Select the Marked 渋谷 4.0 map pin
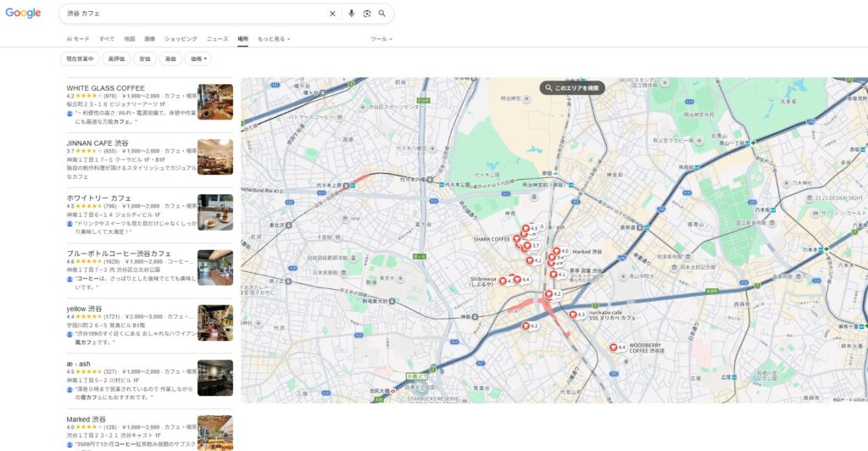Image resolution: width=868 pixels, height=451 pixels. tap(557, 251)
